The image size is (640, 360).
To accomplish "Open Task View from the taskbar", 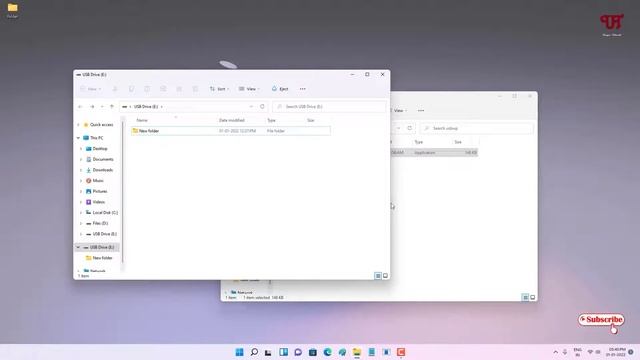I will coord(268,352).
